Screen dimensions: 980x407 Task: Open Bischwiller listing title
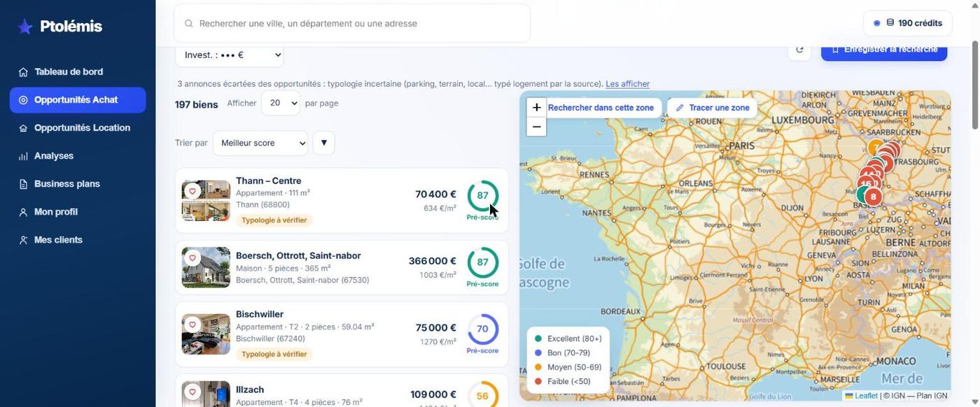pyautogui.click(x=260, y=315)
